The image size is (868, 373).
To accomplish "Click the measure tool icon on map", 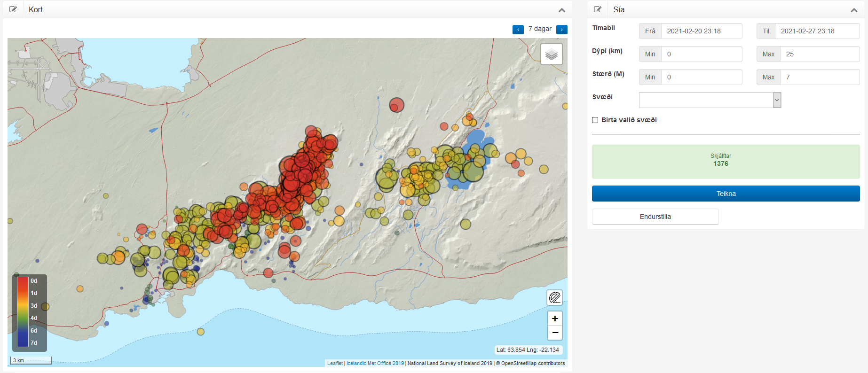I will point(555,297).
